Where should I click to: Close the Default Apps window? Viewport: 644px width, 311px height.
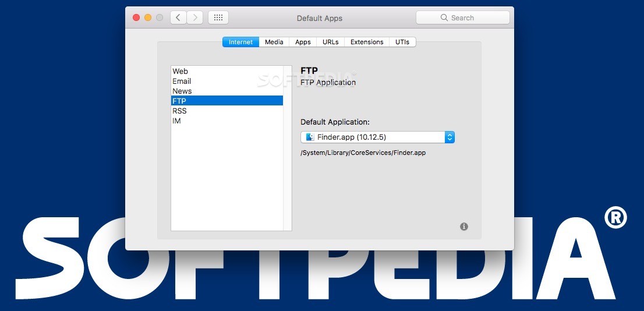pos(136,17)
